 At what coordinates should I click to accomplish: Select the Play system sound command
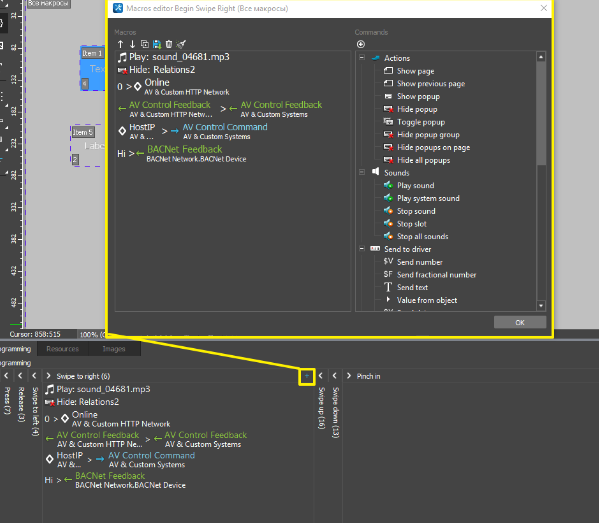(428, 198)
